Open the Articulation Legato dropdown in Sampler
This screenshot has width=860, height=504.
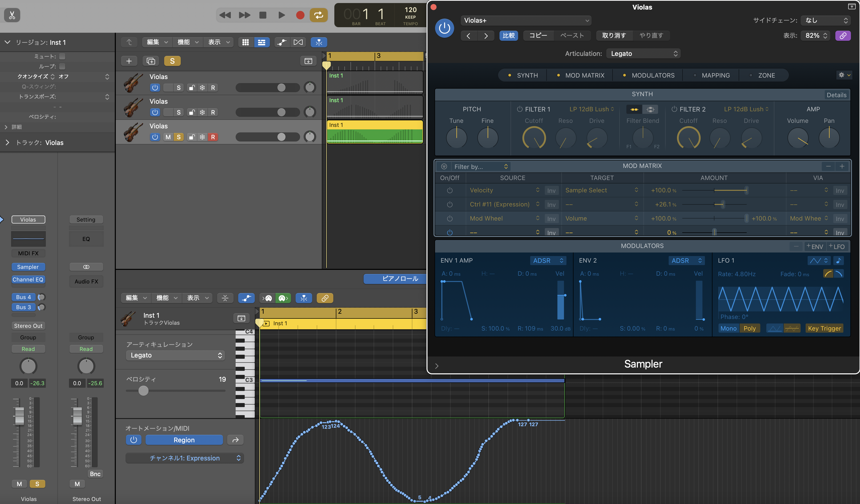(x=643, y=54)
